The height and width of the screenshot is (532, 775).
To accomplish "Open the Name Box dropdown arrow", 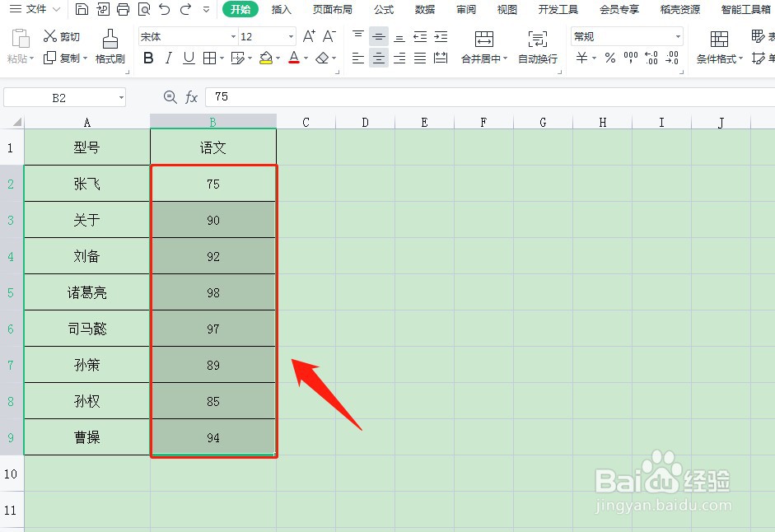I will pyautogui.click(x=121, y=97).
